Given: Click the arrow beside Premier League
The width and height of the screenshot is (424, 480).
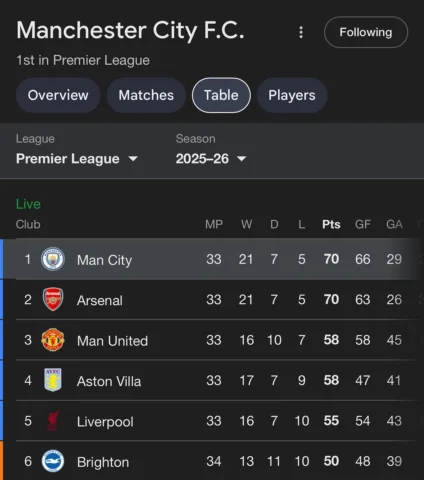Looking at the screenshot, I should 133,159.
